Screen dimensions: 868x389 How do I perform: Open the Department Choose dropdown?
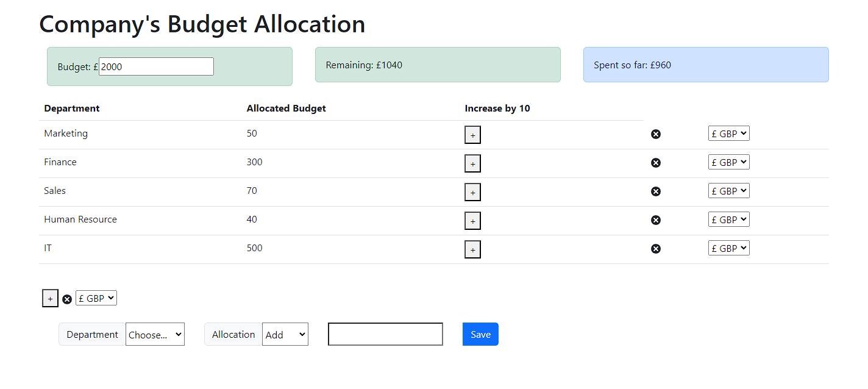tap(155, 334)
